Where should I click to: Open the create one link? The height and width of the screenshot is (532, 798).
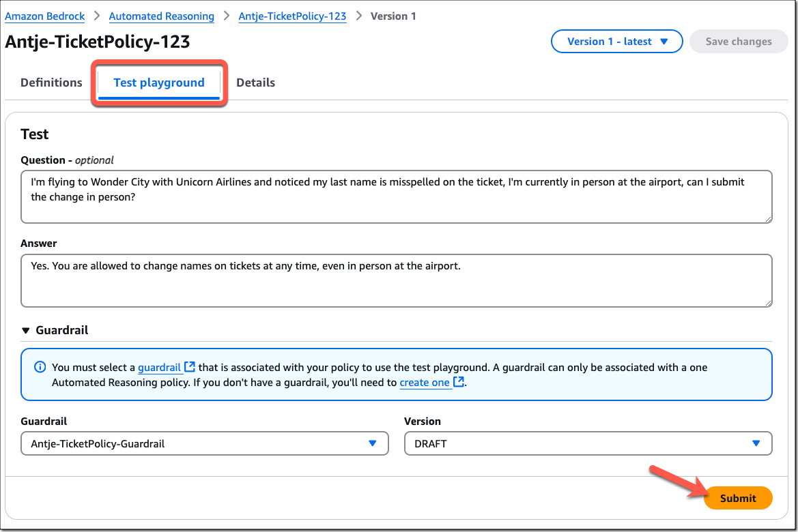pos(425,383)
